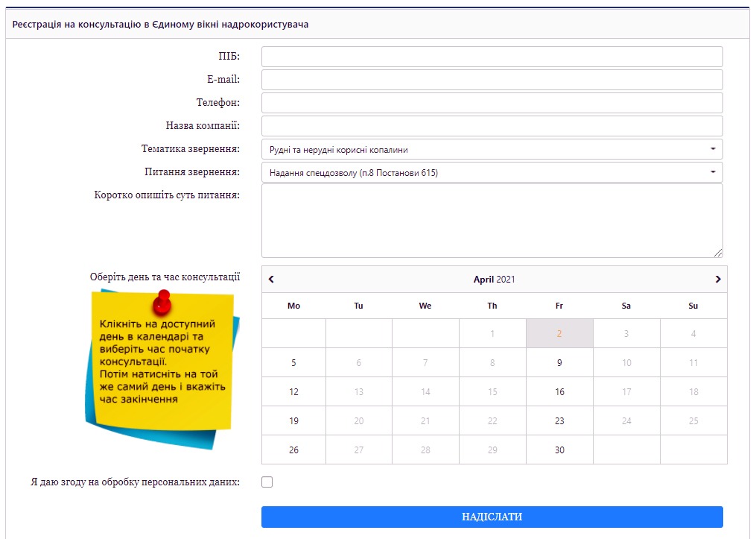
Task: Open the Питання звернення dropdown
Action: pos(492,173)
